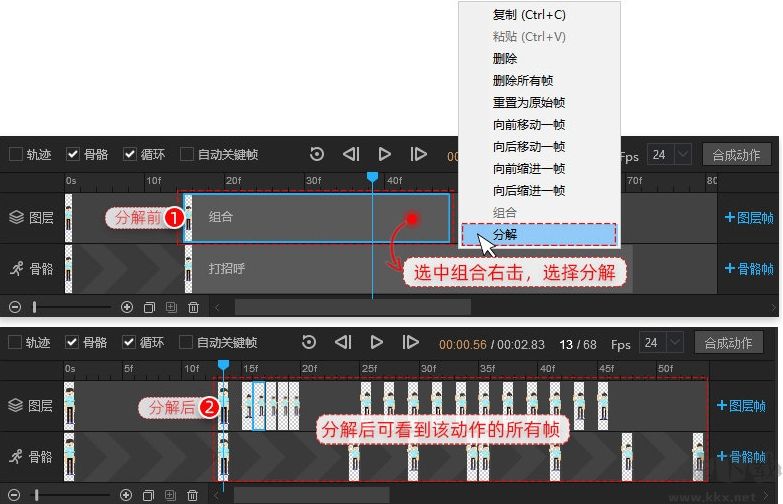The image size is (783, 504).
Task: Zoom out lower timeline with minus icon
Action: click(14, 495)
